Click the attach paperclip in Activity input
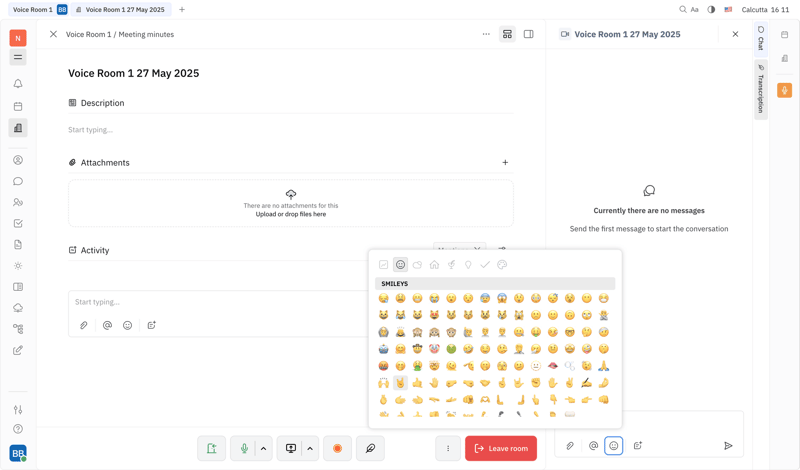This screenshot has width=800, height=470. tap(84, 325)
